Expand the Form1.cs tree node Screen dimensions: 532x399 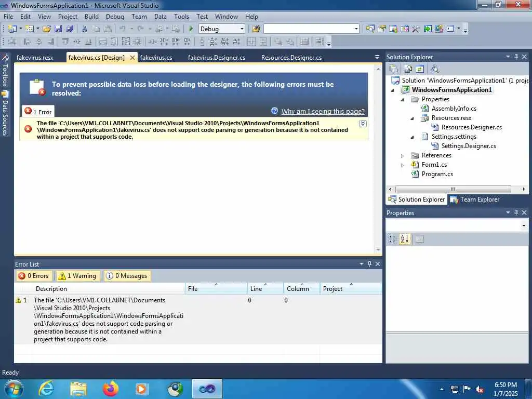click(x=403, y=165)
